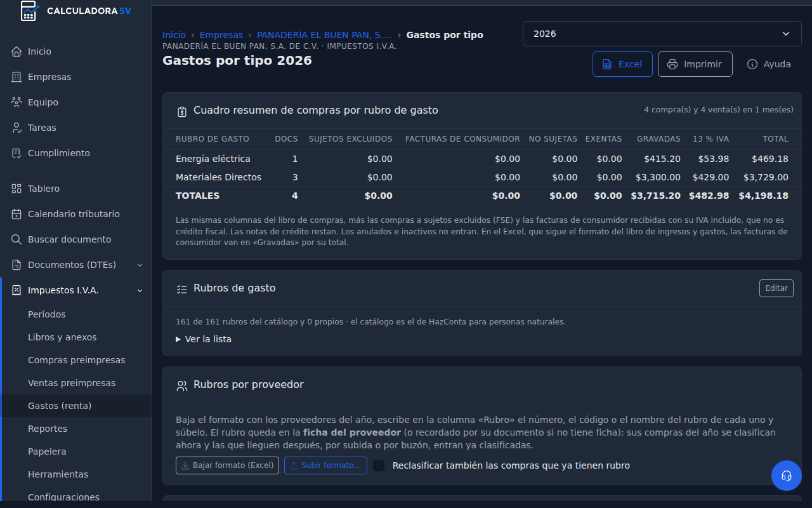This screenshot has height=508, width=812.
Task: Click the 13 % IVA column header
Action: coord(711,138)
